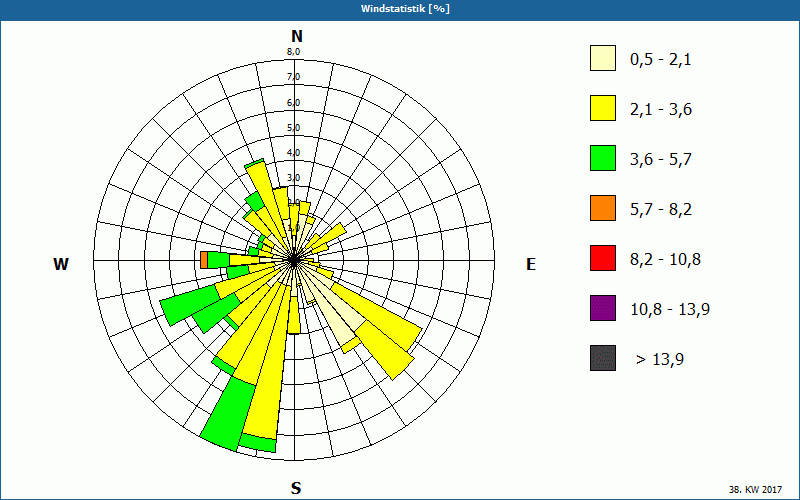Click the legend label '10,8 - 13,9'
The height and width of the screenshot is (500, 800).
click(670, 310)
